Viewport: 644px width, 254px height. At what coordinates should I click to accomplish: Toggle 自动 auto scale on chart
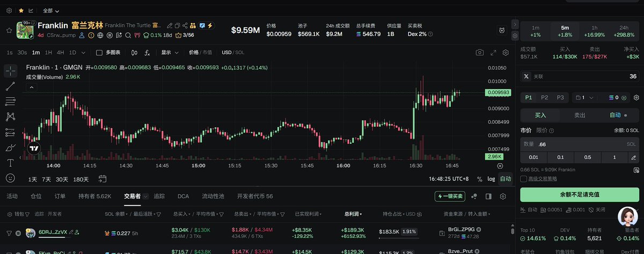click(506, 179)
